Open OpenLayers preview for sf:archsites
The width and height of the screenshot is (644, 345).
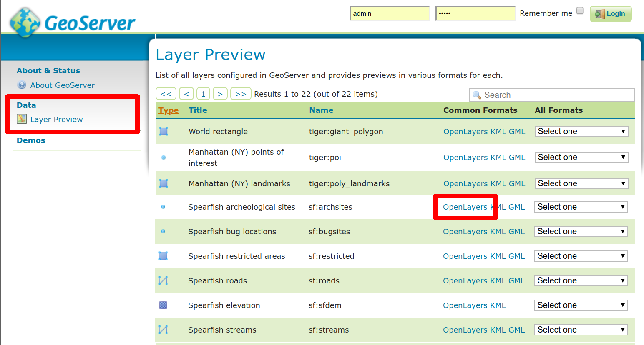pos(465,207)
